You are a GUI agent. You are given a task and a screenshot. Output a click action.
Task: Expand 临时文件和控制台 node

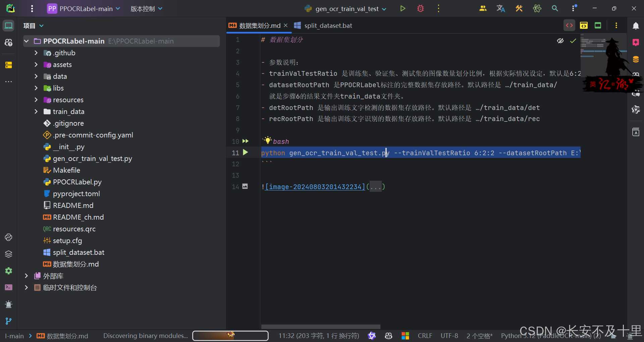[26, 288]
